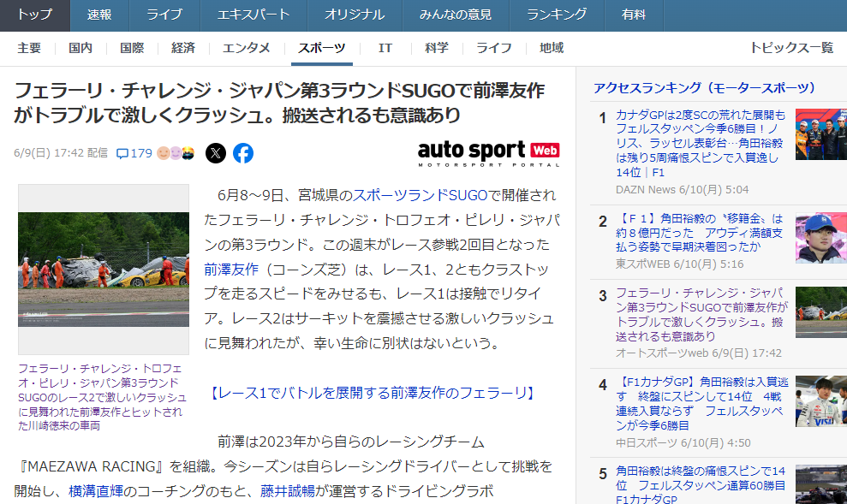This screenshot has height=504, width=847.
Task: Select the 科学 category
Action: tap(437, 48)
